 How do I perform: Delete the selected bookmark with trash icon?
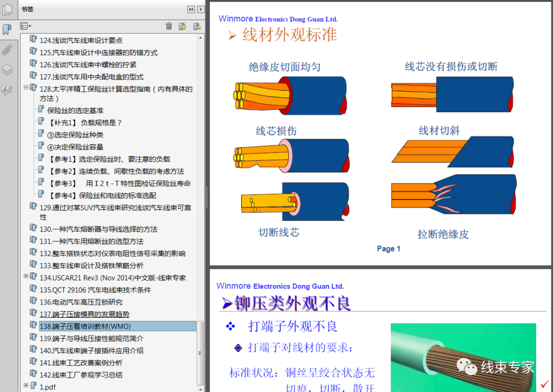click(x=169, y=26)
